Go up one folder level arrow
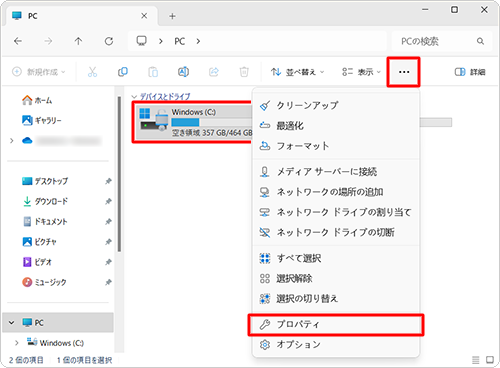Image resolution: width=500 pixels, height=368 pixels. pyautogui.click(x=78, y=41)
